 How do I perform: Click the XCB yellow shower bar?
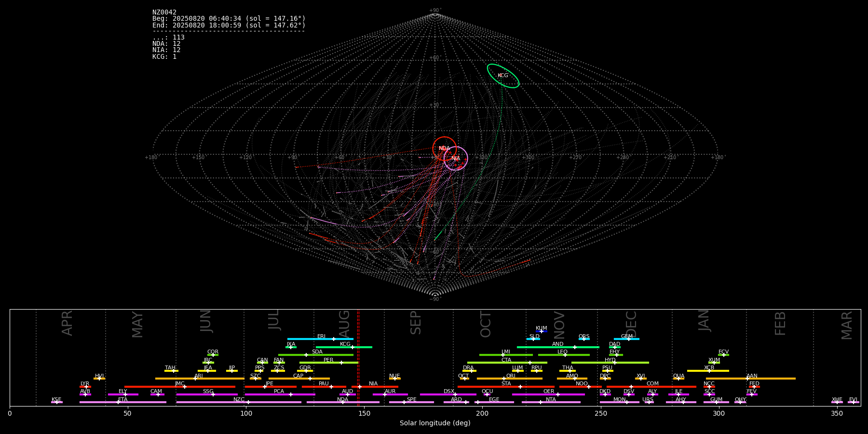708,370
